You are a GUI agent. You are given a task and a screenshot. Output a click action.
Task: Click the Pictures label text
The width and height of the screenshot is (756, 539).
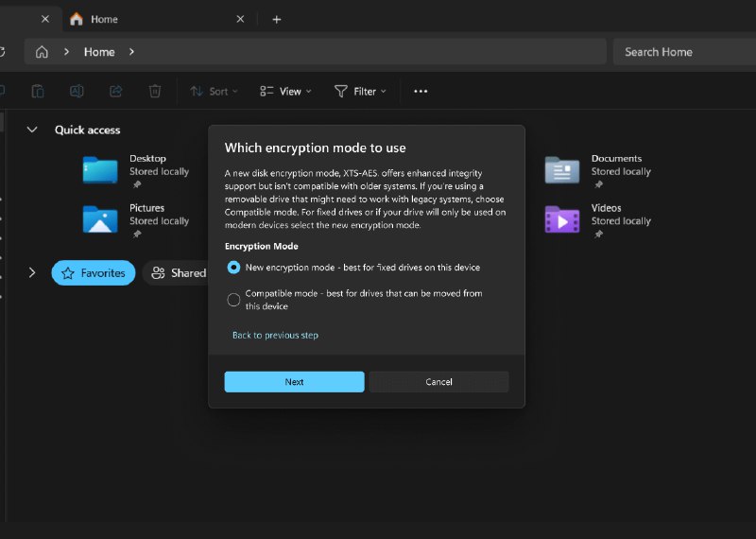point(146,208)
